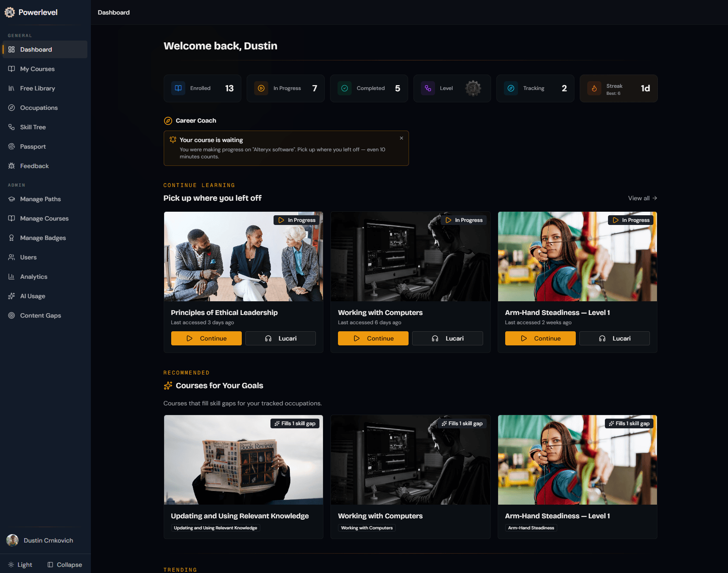Viewport: 728px width, 573px height.
Task: Open Lucari for Working with Computers
Action: (x=447, y=338)
